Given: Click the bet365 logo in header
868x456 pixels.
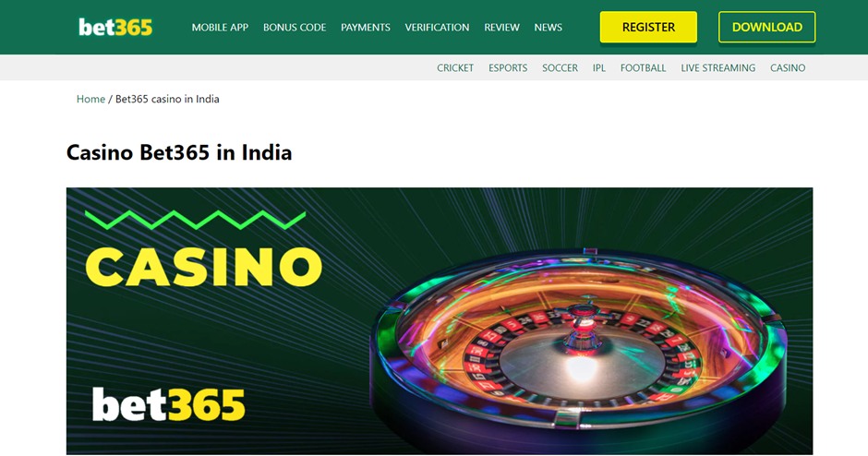Looking at the screenshot, I should 115,27.
